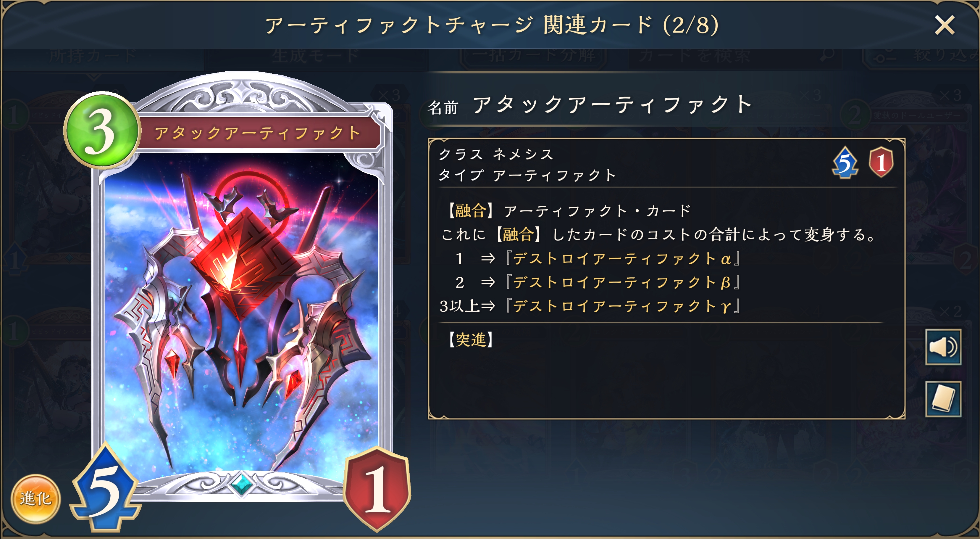This screenshot has width=980, height=539.
Task: Click small defense 1 shield in info panel
Action: point(881,162)
